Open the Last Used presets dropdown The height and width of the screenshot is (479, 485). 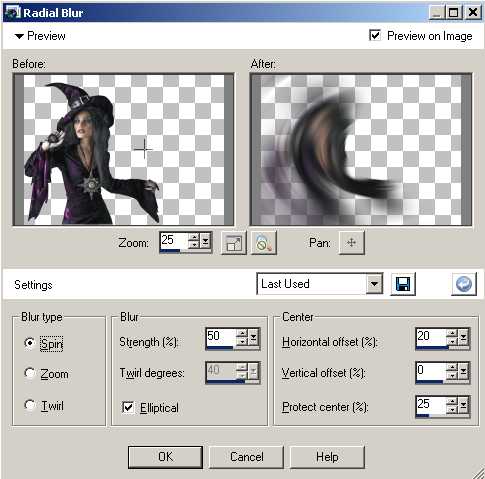tap(374, 284)
